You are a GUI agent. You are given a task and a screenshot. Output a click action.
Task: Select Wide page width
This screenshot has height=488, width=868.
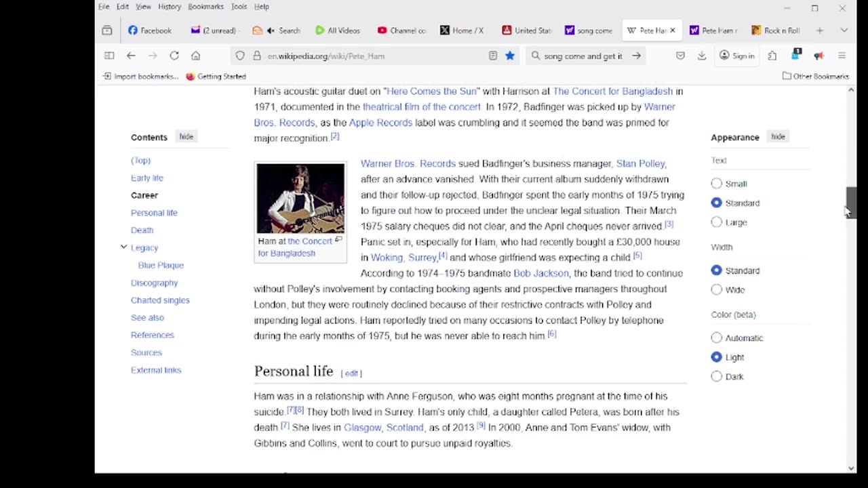(x=717, y=289)
